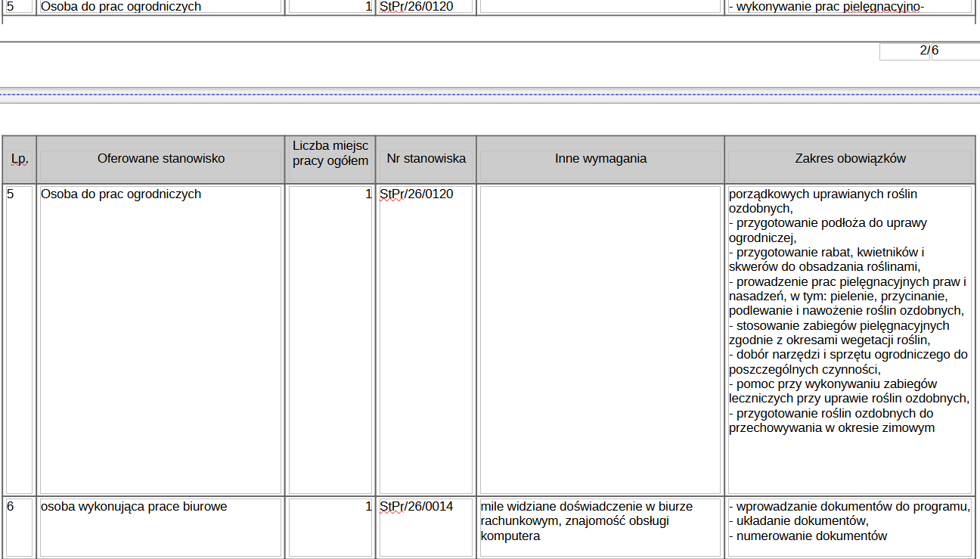
Task: Click the "numerowanie dokumentów" line
Action: tap(808, 536)
